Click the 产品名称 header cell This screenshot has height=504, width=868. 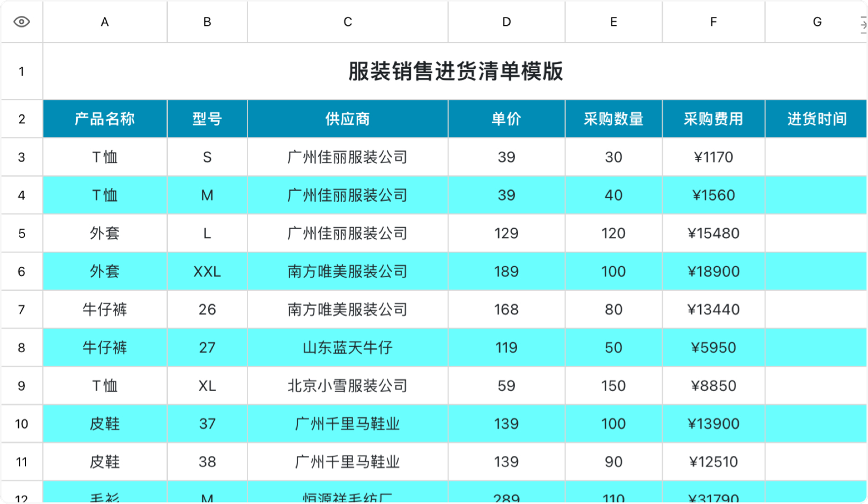coord(105,119)
